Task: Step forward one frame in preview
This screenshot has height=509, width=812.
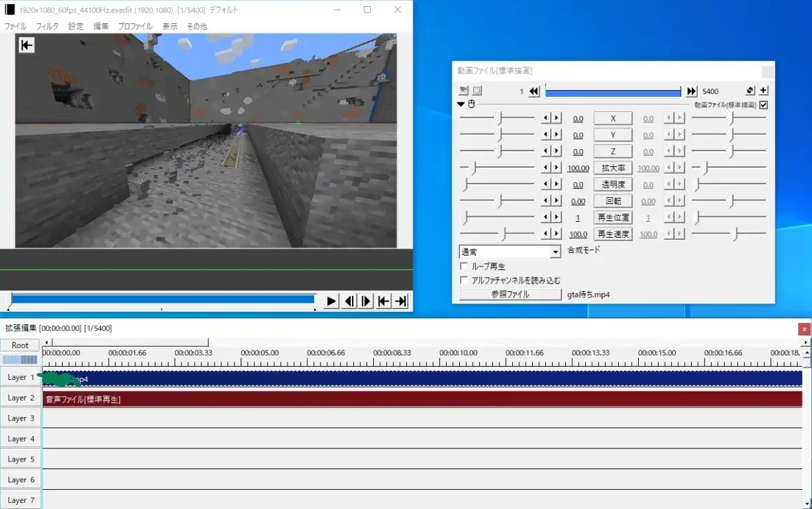Action: click(x=366, y=302)
